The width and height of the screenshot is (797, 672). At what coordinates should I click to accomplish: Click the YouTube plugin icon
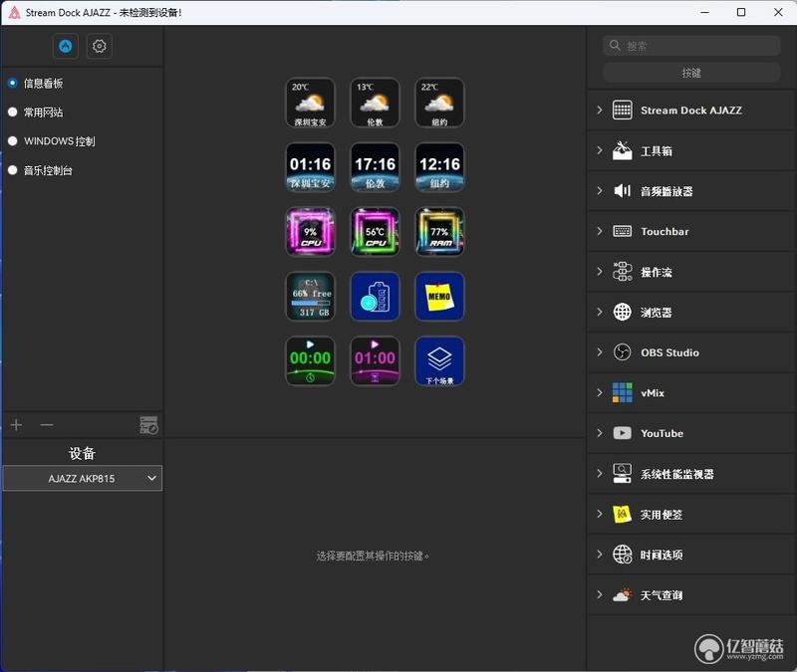(x=622, y=433)
